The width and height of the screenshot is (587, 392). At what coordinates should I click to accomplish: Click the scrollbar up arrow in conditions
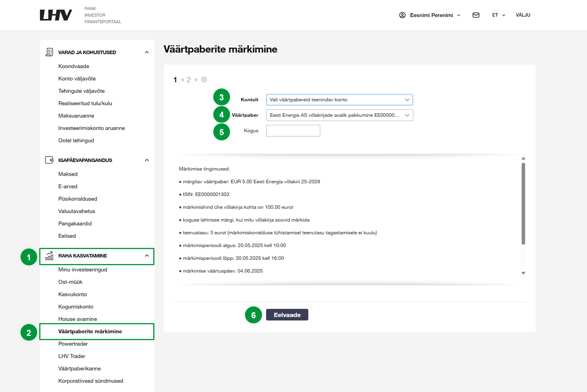[523, 159]
